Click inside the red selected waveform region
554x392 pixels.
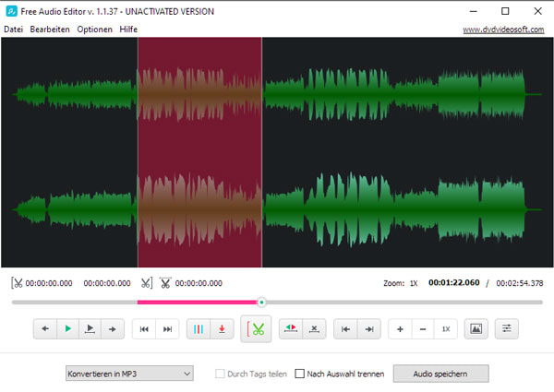[199, 152]
